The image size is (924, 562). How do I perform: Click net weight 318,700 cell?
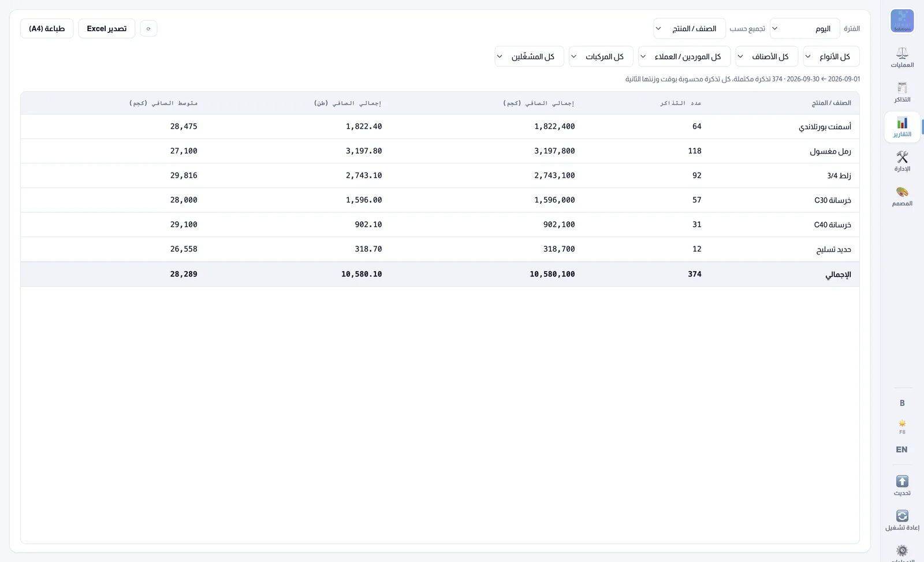(x=558, y=249)
